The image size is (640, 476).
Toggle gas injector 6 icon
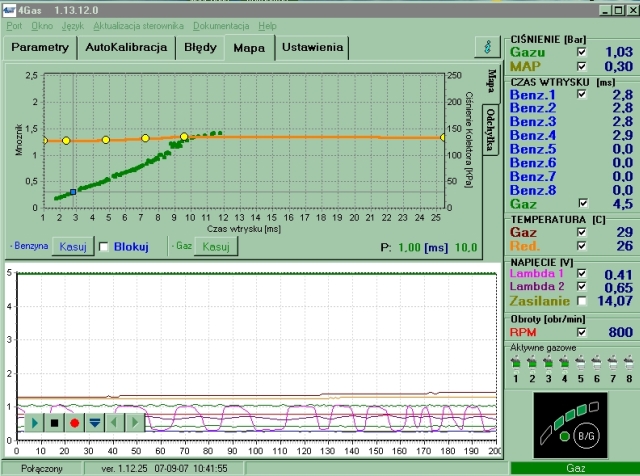tap(597, 363)
